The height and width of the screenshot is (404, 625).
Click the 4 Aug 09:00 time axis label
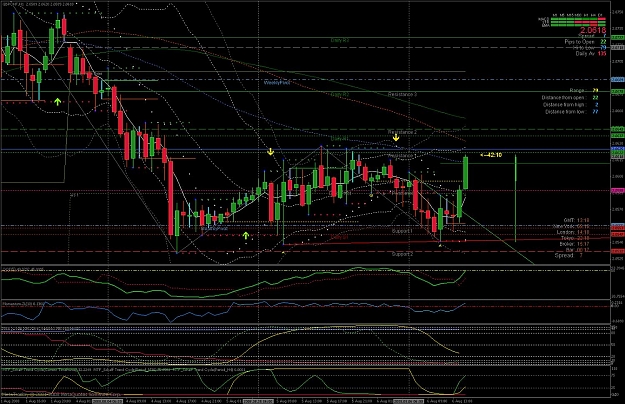(x=137, y=401)
